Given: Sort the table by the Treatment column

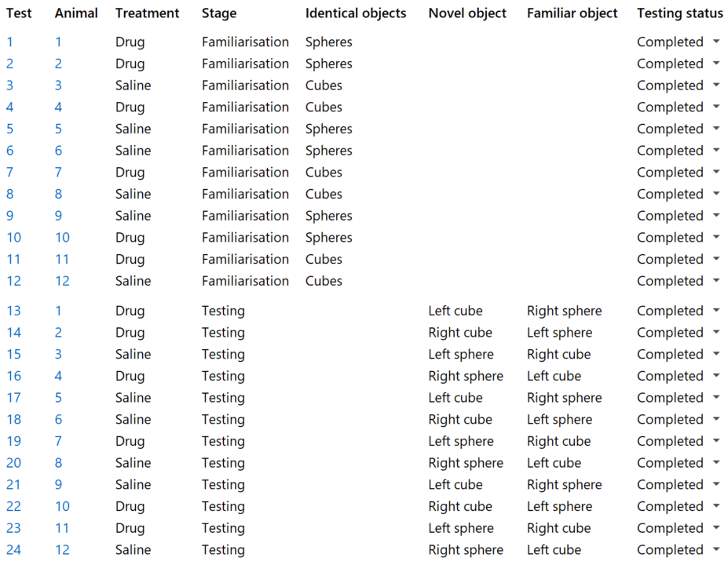Looking at the screenshot, I should pyautogui.click(x=148, y=13).
